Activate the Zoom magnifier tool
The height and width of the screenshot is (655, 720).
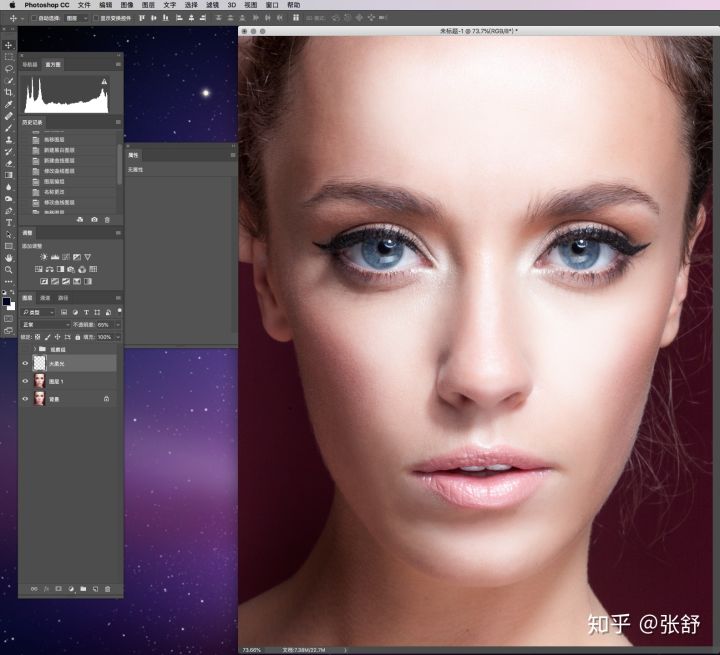(x=9, y=269)
